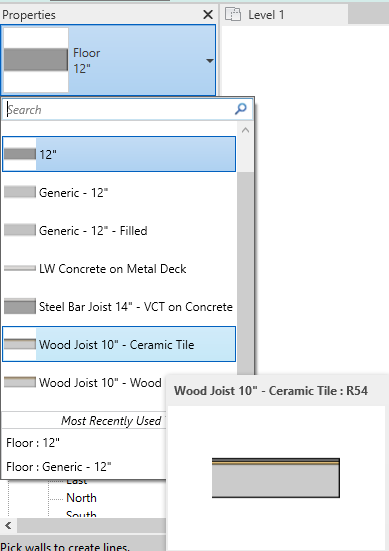Screen dimensions: 389x551
Task: Click the search magnifier icon
Action: [x=241, y=109]
